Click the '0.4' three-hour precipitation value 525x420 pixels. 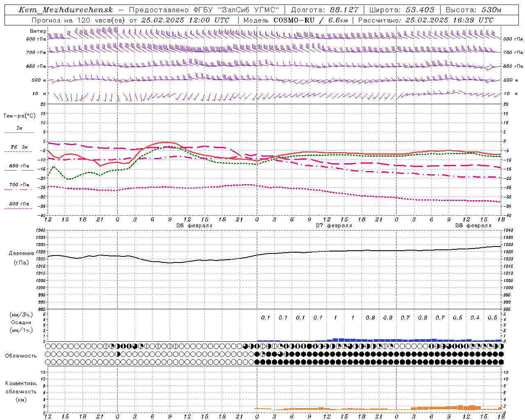coord(475,317)
